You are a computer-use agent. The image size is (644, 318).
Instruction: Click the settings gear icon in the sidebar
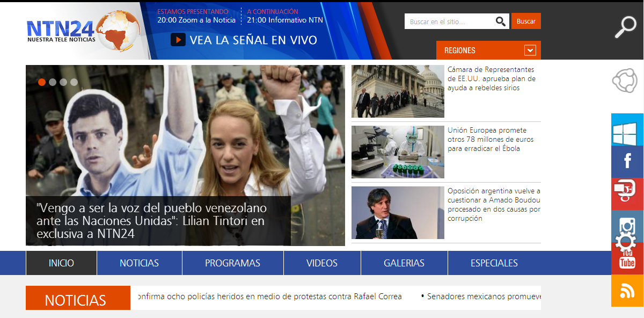pos(626,242)
